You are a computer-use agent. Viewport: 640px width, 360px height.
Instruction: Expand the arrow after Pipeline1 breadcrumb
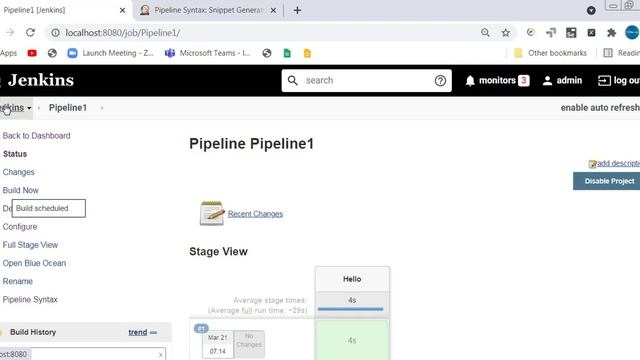pos(102,108)
